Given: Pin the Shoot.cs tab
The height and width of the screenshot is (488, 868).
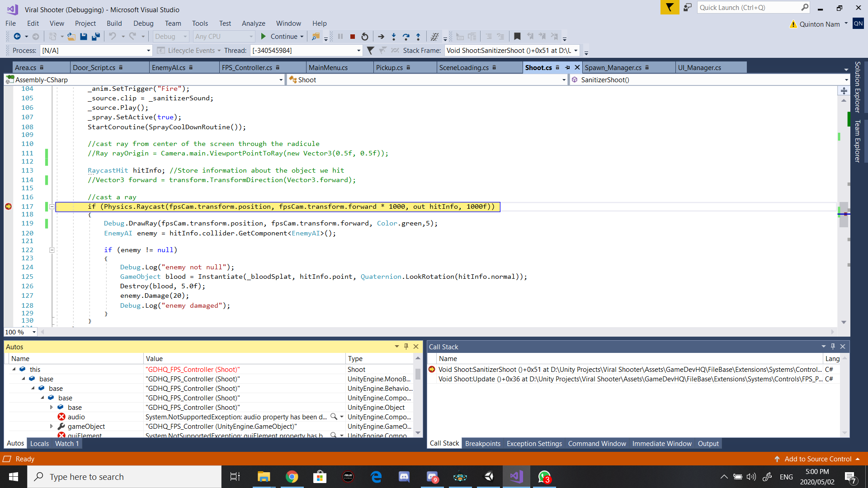Looking at the screenshot, I should coord(567,67).
